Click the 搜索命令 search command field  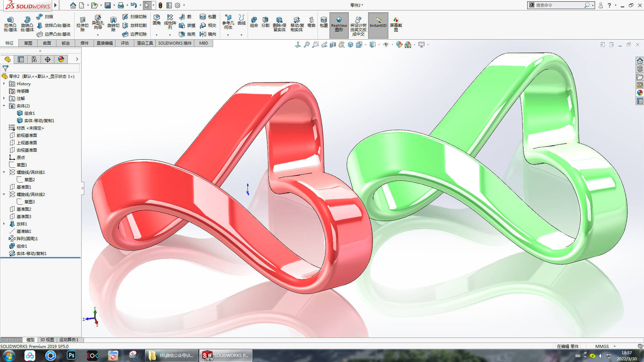(559, 5)
